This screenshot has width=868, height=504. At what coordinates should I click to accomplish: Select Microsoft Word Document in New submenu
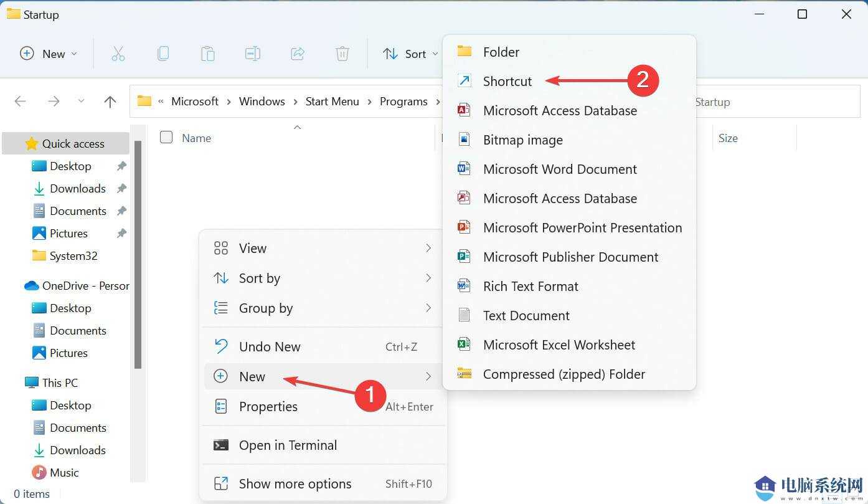[x=569, y=169]
